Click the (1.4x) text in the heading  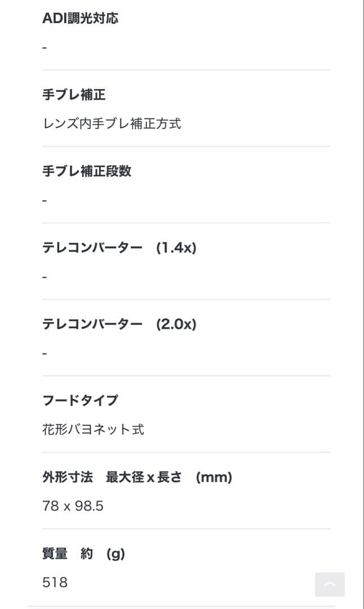tap(176, 248)
